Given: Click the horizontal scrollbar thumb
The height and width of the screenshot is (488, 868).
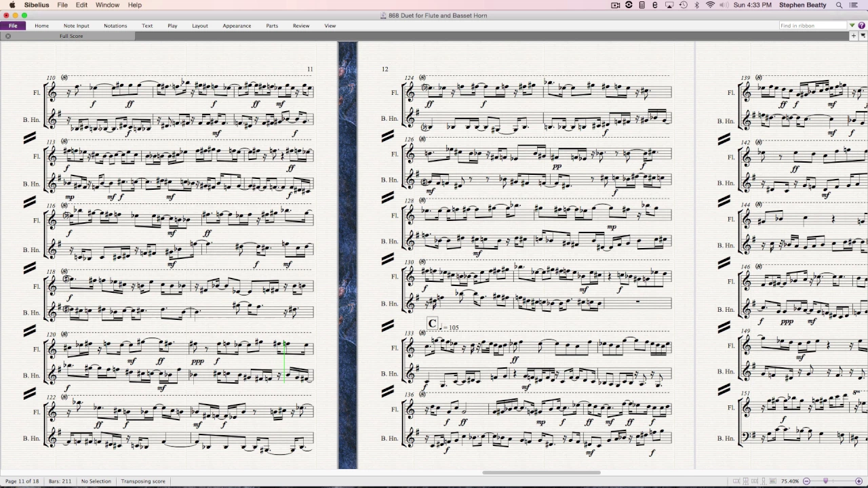Looking at the screenshot, I should click(541, 472).
